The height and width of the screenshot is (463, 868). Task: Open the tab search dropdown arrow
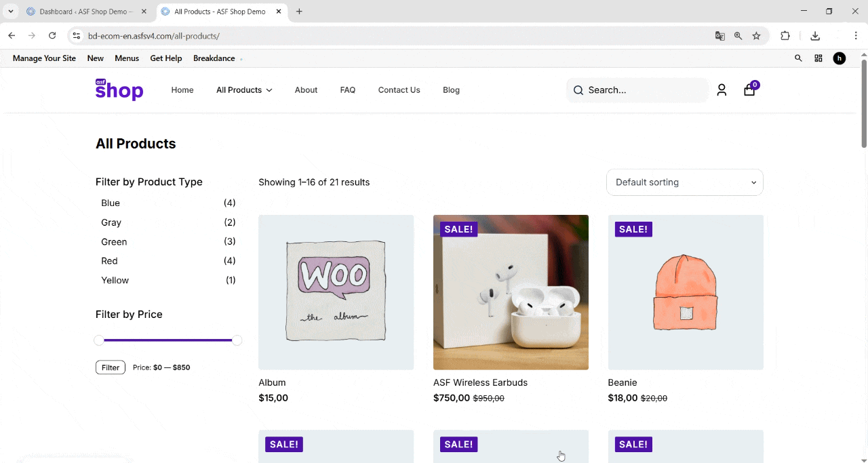click(x=11, y=12)
